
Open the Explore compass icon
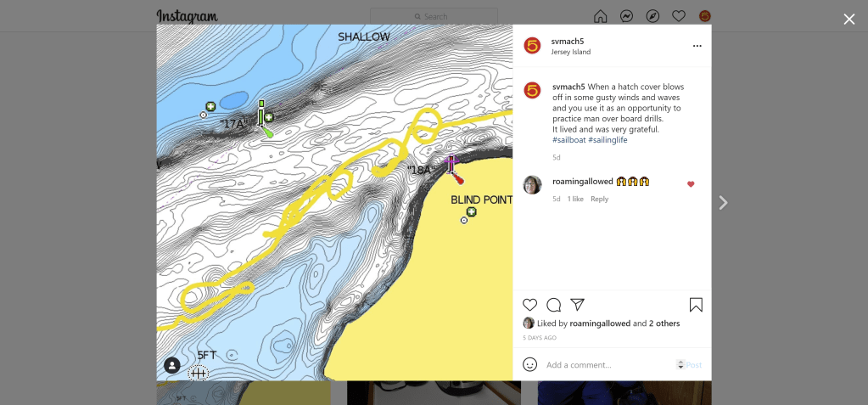coord(652,16)
